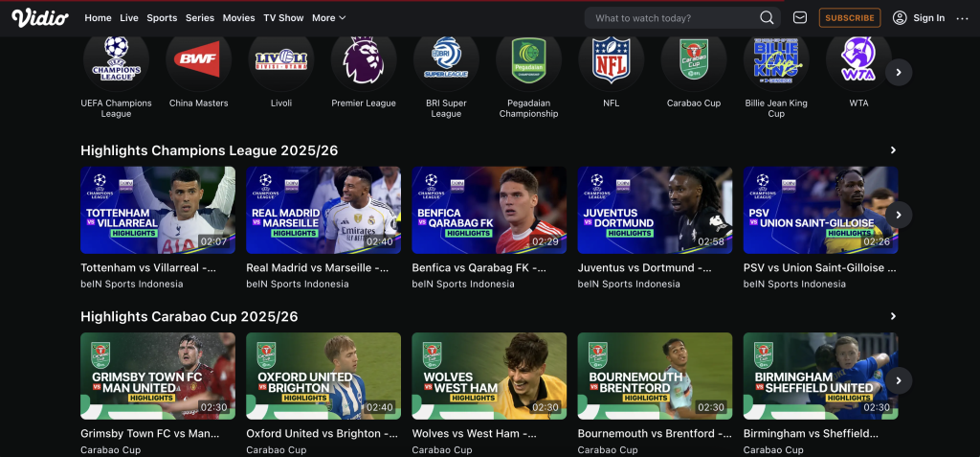Click the Sign In link
Image resolution: width=980 pixels, height=457 pixels.
[928, 18]
